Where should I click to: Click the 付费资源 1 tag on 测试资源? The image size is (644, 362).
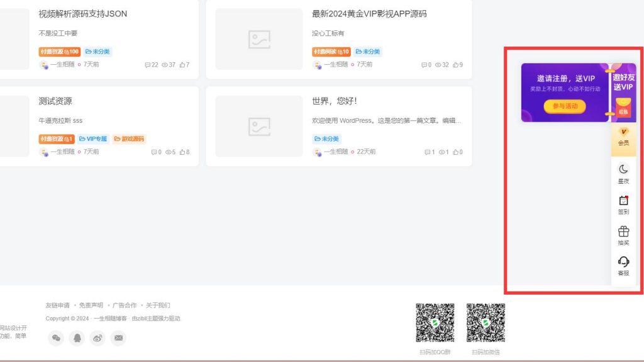(57, 139)
